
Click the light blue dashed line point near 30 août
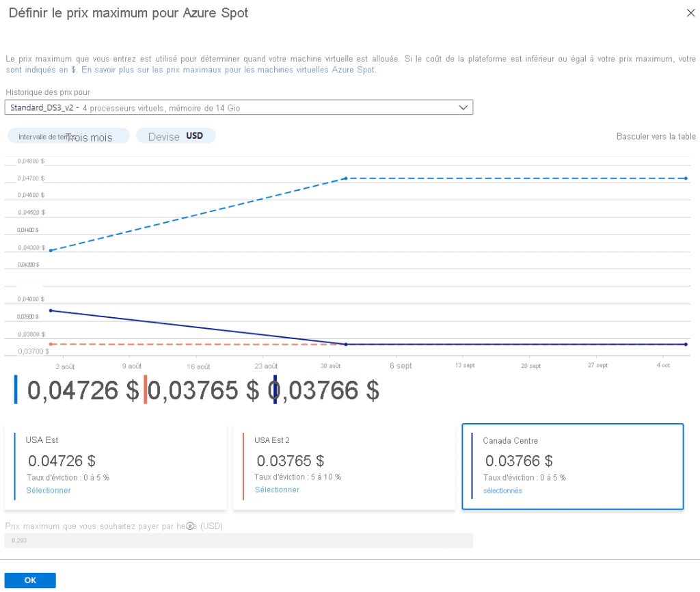(x=346, y=178)
